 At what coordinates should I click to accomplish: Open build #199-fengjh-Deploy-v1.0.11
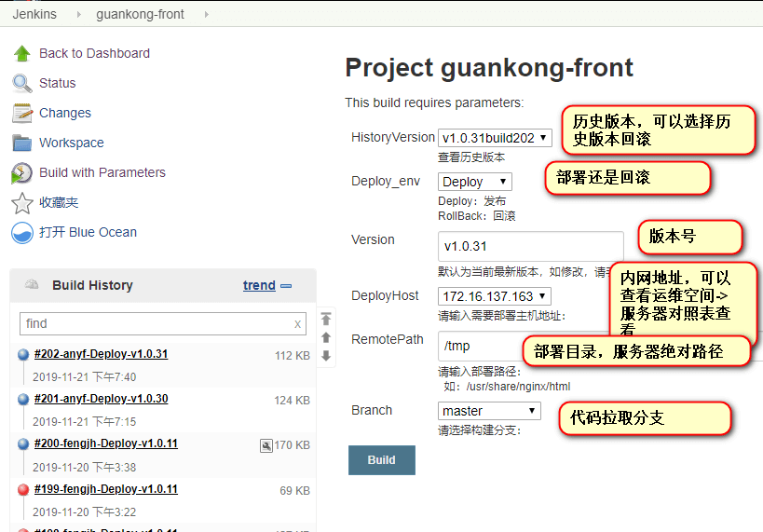[x=106, y=489]
